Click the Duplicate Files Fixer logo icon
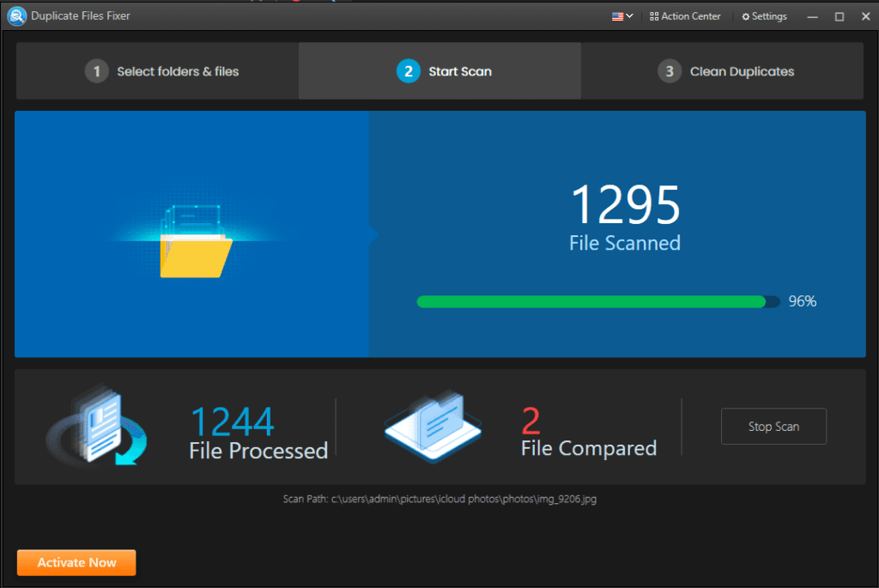 tap(16, 15)
